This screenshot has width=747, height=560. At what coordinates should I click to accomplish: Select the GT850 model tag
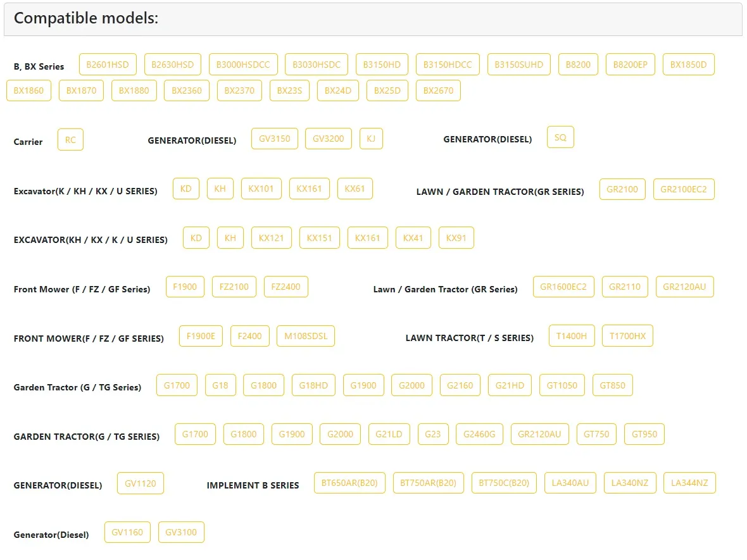coord(613,385)
